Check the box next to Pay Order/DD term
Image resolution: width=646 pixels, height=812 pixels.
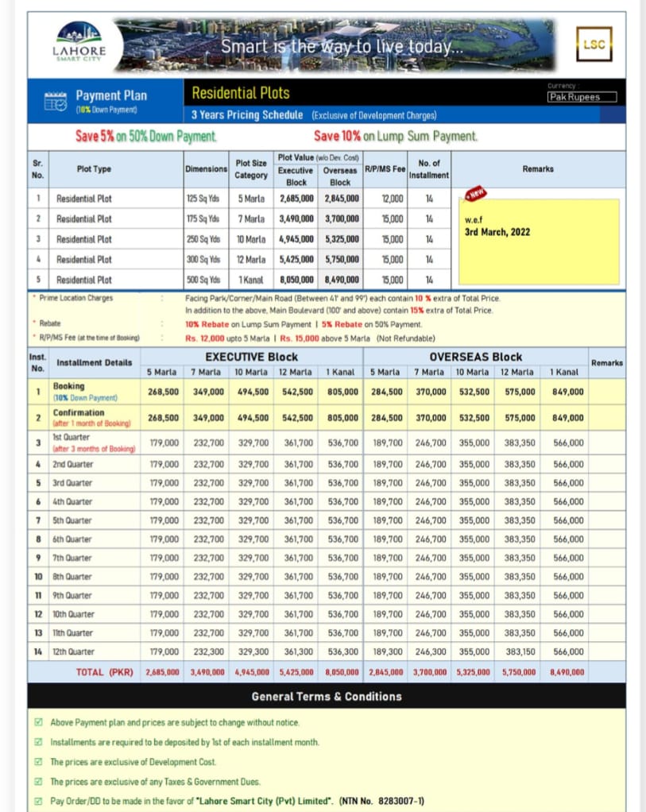(39, 801)
